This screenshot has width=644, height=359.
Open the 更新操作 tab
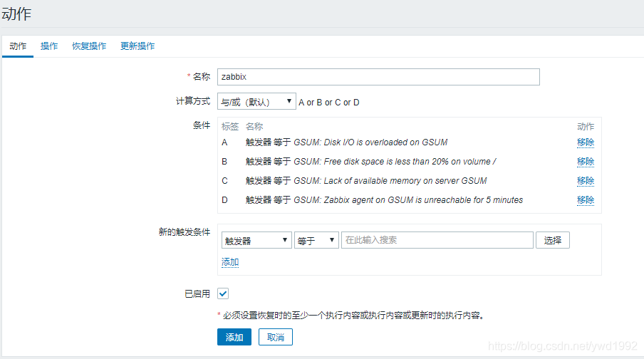tap(137, 46)
